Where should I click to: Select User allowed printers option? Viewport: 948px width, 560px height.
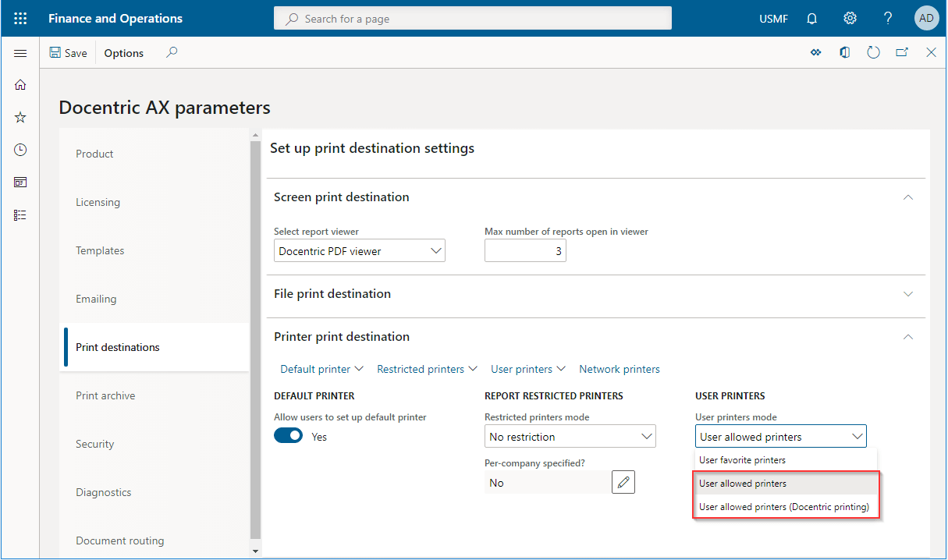[x=786, y=484]
